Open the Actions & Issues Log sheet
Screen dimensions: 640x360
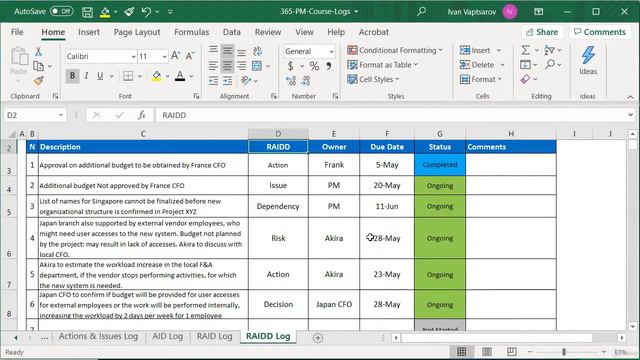[98, 336]
